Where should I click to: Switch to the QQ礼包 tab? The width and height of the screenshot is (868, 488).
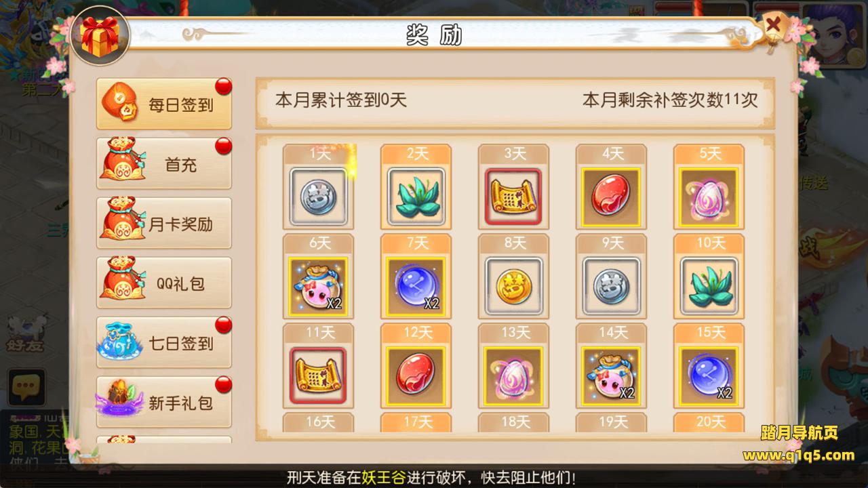(x=164, y=283)
